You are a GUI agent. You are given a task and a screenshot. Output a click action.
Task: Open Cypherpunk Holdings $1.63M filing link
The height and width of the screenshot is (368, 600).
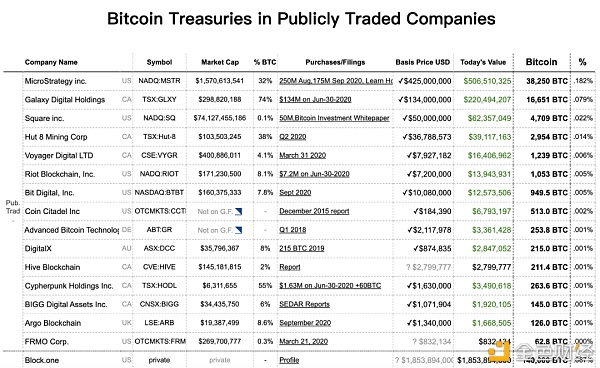pos(330,286)
